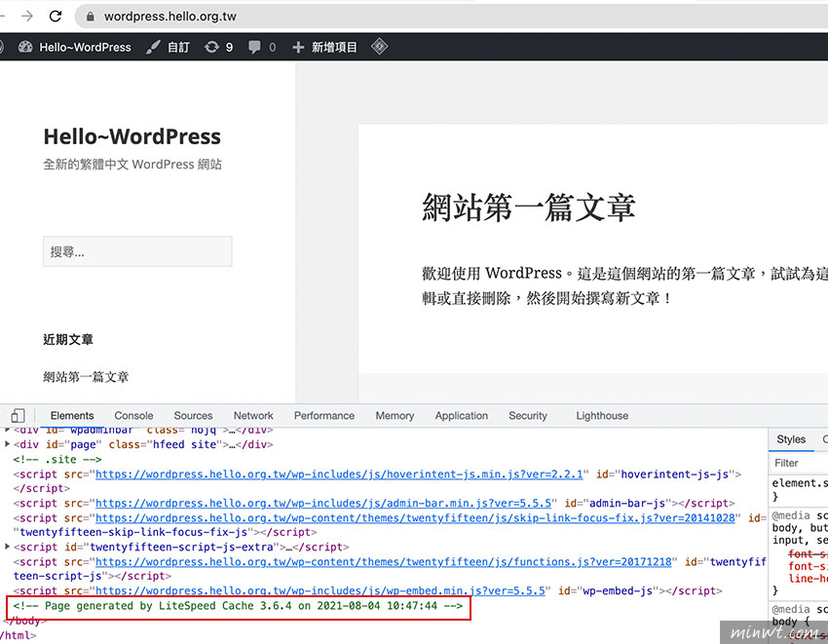Image resolution: width=828 pixels, height=644 pixels.
Task: Open the 網站第一篇文章 link under 近期文章
Action: click(86, 377)
